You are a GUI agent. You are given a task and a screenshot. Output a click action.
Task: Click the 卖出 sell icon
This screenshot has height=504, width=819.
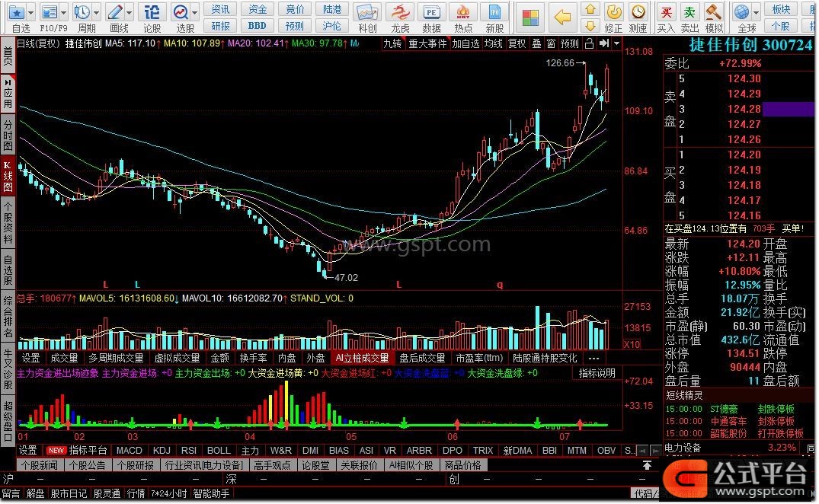(x=689, y=11)
